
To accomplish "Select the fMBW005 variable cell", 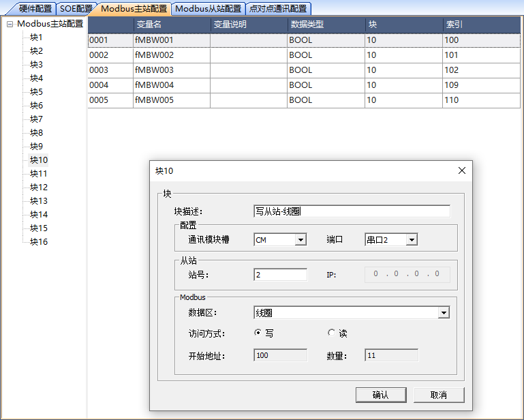I will pyautogui.click(x=172, y=100).
